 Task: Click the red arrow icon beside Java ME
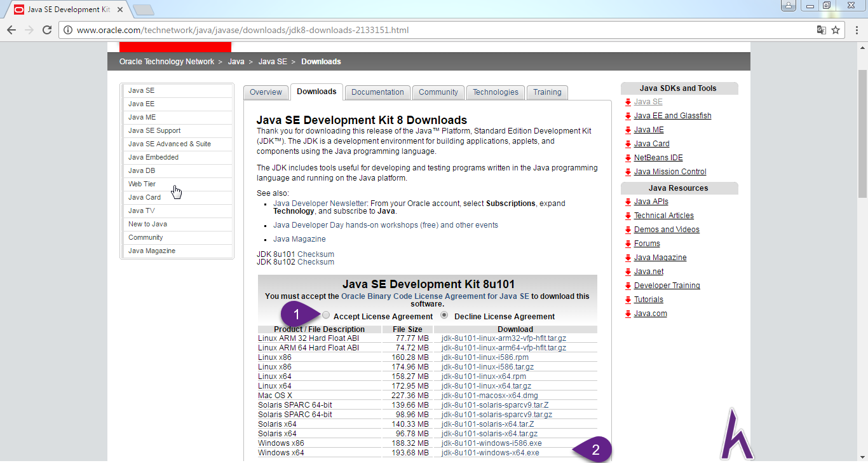628,130
